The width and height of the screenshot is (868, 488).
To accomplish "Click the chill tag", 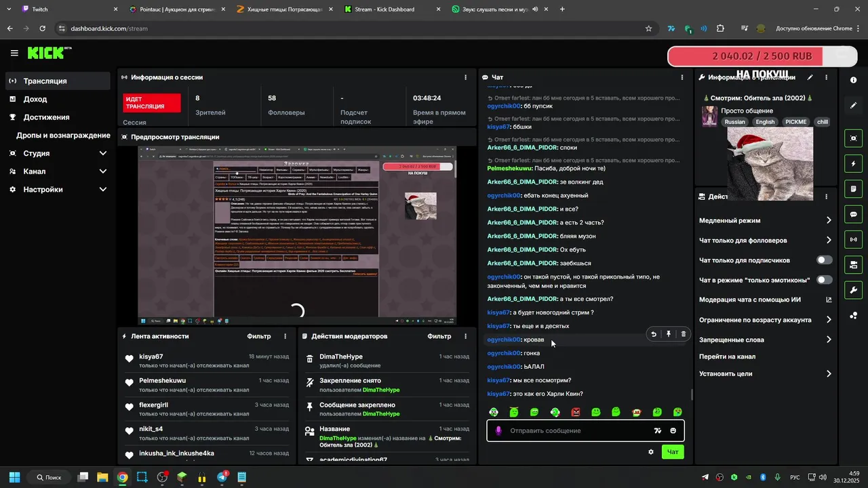I will [823, 122].
